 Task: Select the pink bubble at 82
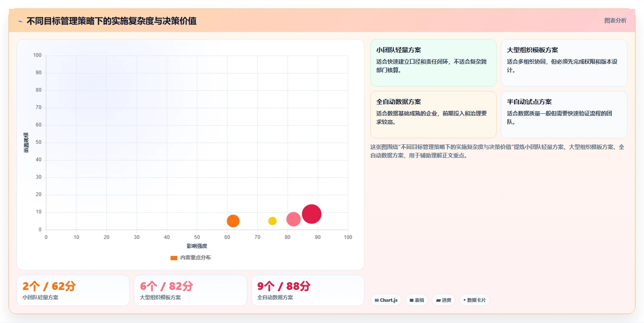[x=294, y=219]
